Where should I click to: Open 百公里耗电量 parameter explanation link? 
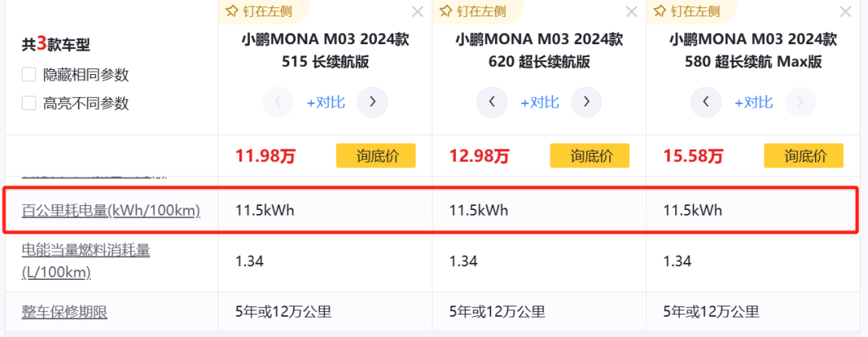pos(111,211)
